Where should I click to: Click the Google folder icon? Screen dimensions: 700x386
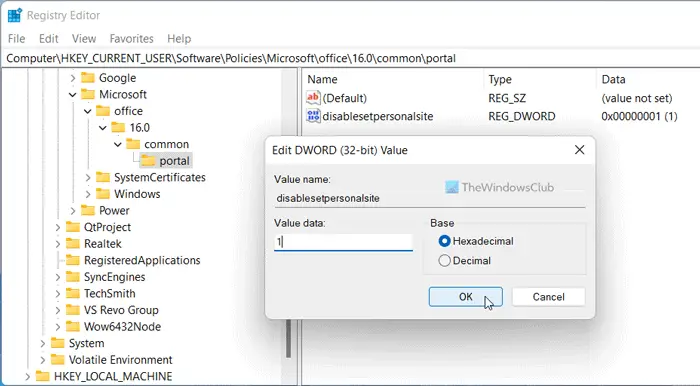click(88, 78)
